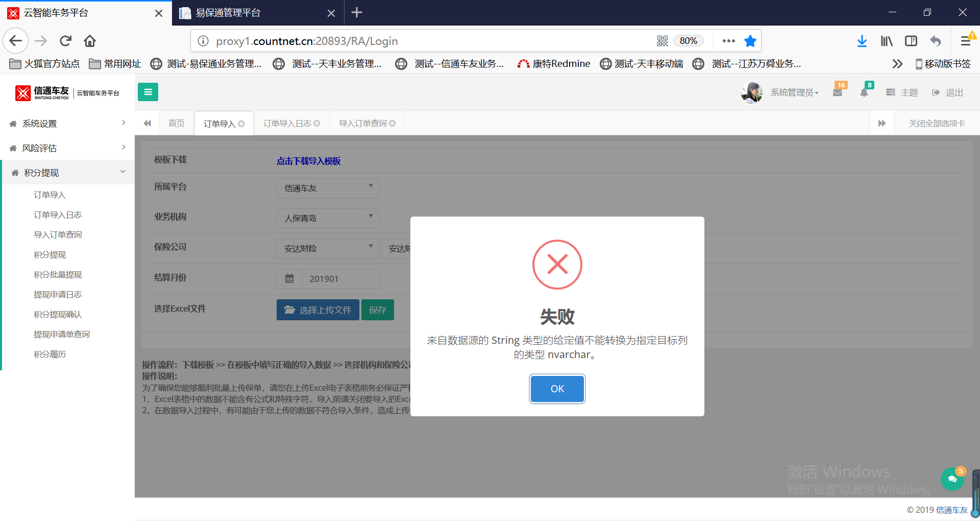Open Firefox application menu
This screenshot has height=521, width=980.
coord(966,41)
